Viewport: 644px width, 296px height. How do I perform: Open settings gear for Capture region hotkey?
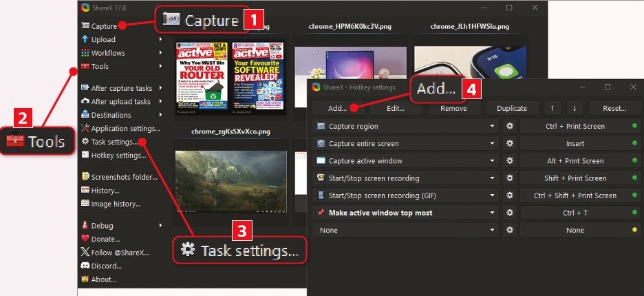pos(510,127)
